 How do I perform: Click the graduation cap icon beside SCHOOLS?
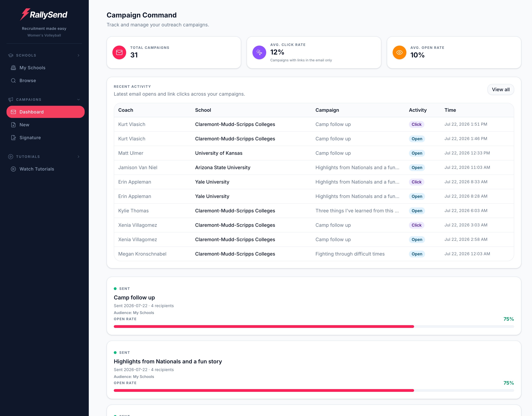coord(11,55)
